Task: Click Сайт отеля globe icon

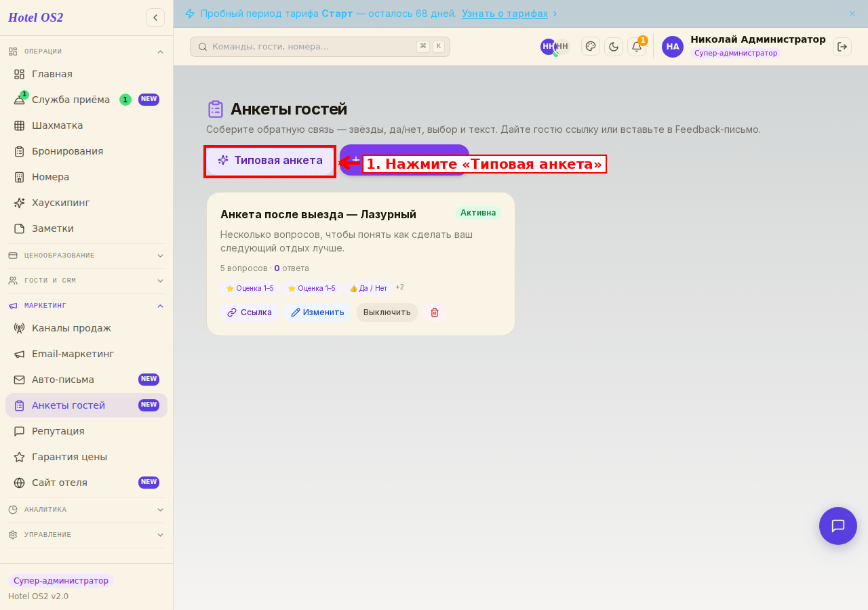Action: coord(19,483)
